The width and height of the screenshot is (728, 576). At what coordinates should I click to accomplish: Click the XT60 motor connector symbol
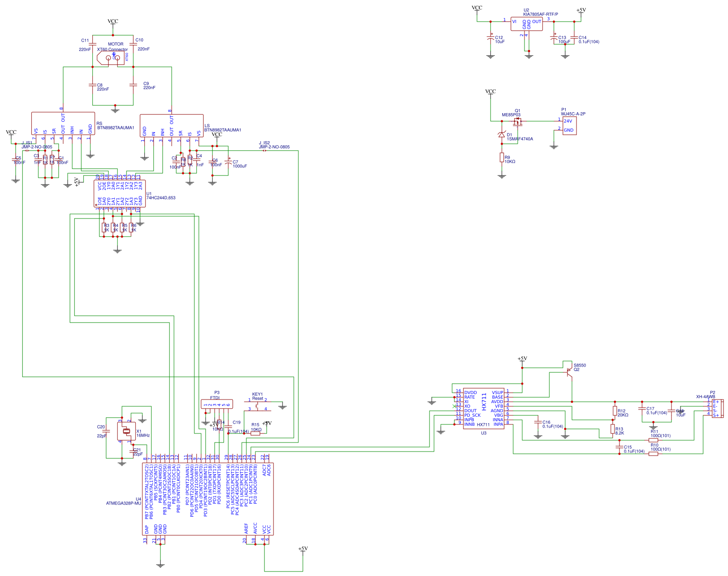(111, 57)
